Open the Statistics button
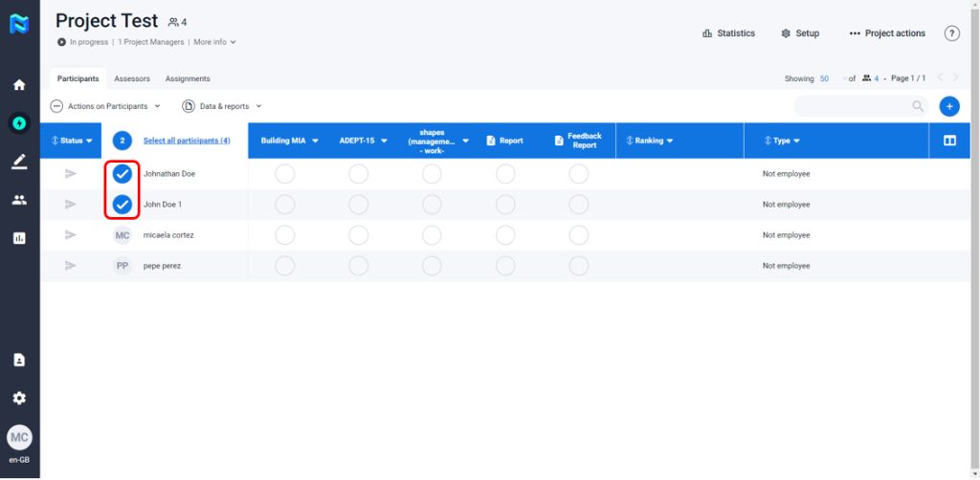 (728, 33)
